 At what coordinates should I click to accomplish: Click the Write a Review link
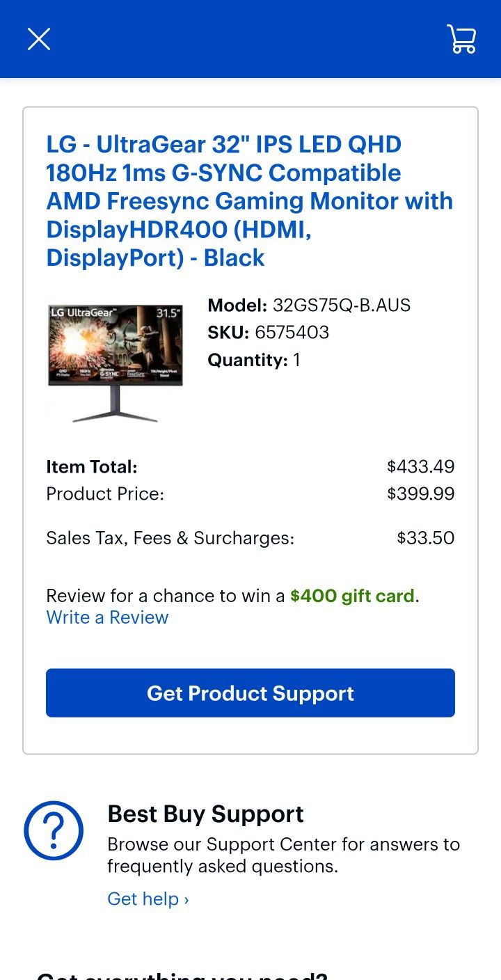point(107,617)
